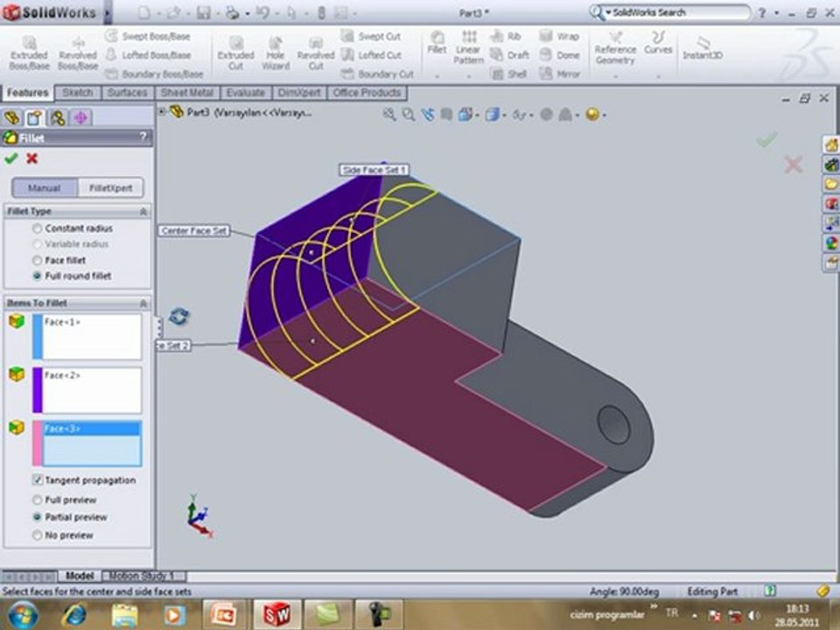
Task: Open the Windows Start menu
Action: [x=23, y=615]
